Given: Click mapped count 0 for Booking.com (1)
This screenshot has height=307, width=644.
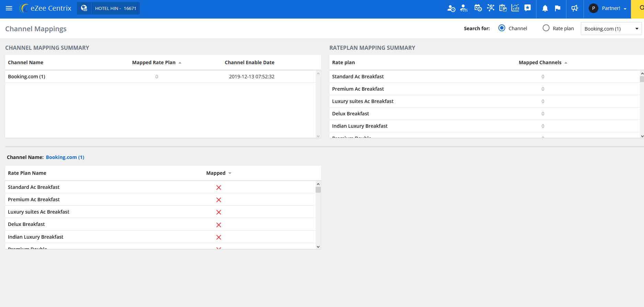Looking at the screenshot, I should tap(157, 77).
